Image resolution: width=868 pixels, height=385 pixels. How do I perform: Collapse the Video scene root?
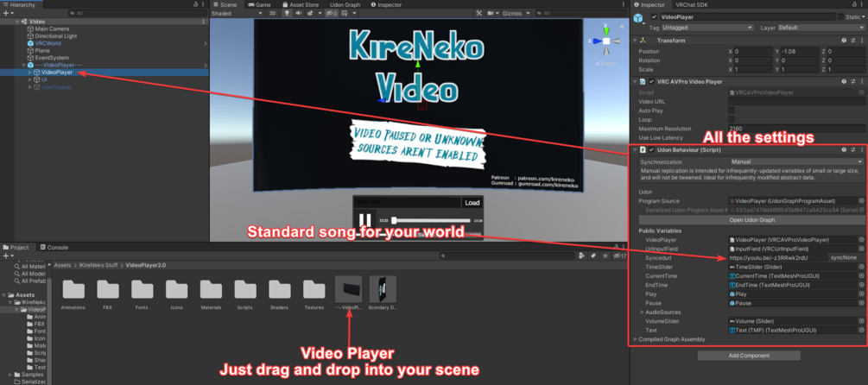[17, 22]
